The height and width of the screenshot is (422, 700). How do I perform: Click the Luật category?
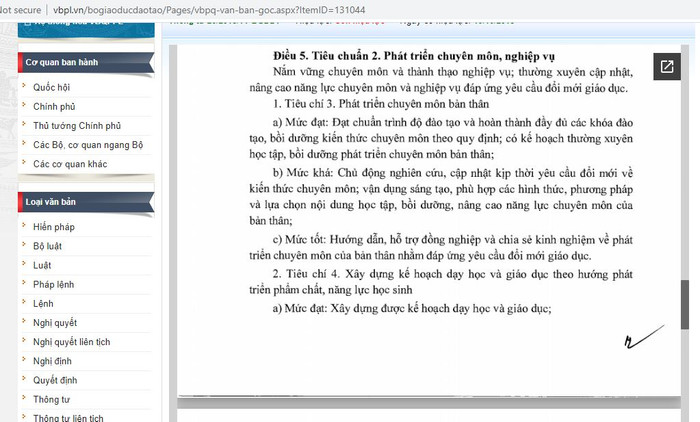(x=42, y=265)
